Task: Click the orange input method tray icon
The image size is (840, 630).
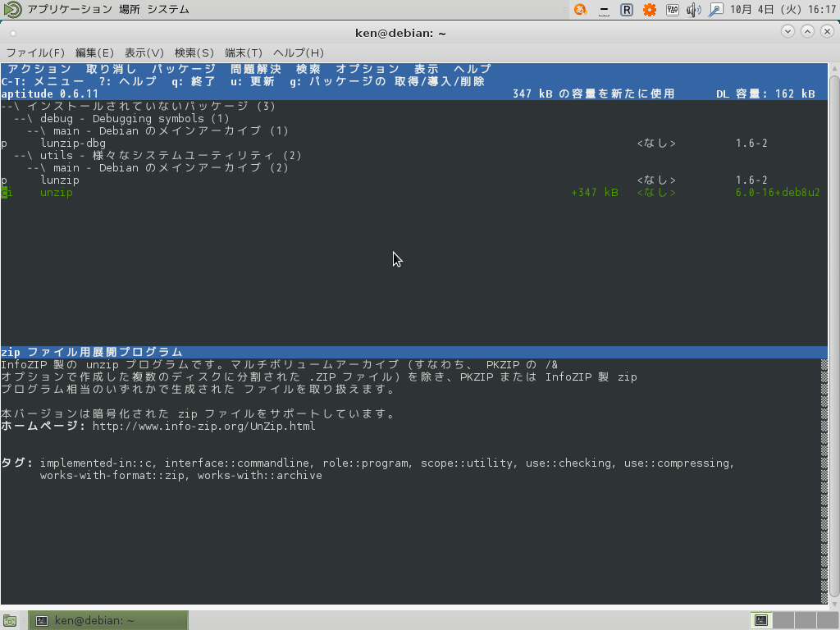Action: pyautogui.click(x=580, y=10)
